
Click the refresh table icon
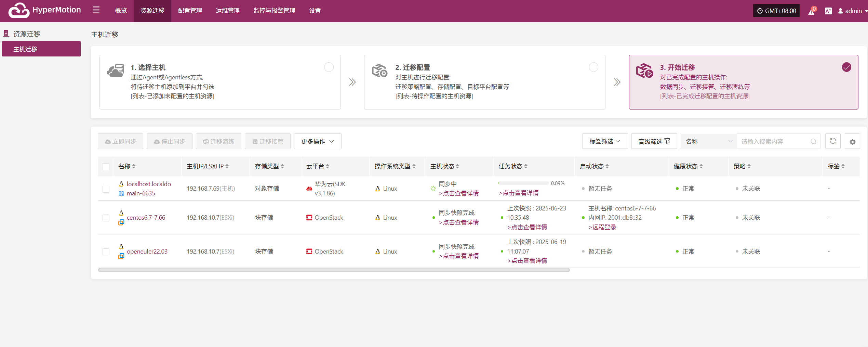(833, 141)
